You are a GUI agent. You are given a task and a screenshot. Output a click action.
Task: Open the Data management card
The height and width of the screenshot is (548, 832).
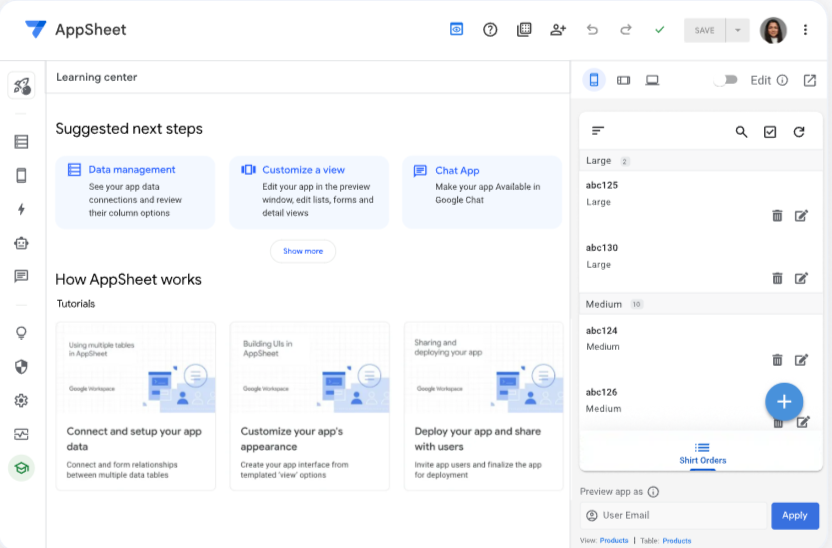tap(135, 192)
